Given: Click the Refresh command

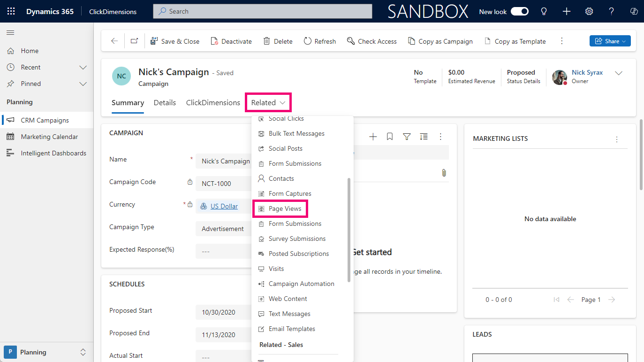Looking at the screenshot, I should (x=320, y=41).
